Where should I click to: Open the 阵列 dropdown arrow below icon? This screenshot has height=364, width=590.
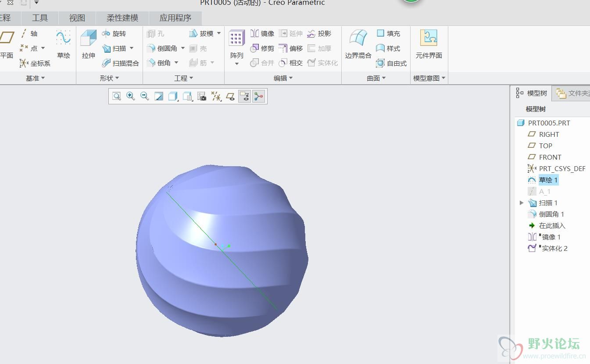tap(236, 64)
